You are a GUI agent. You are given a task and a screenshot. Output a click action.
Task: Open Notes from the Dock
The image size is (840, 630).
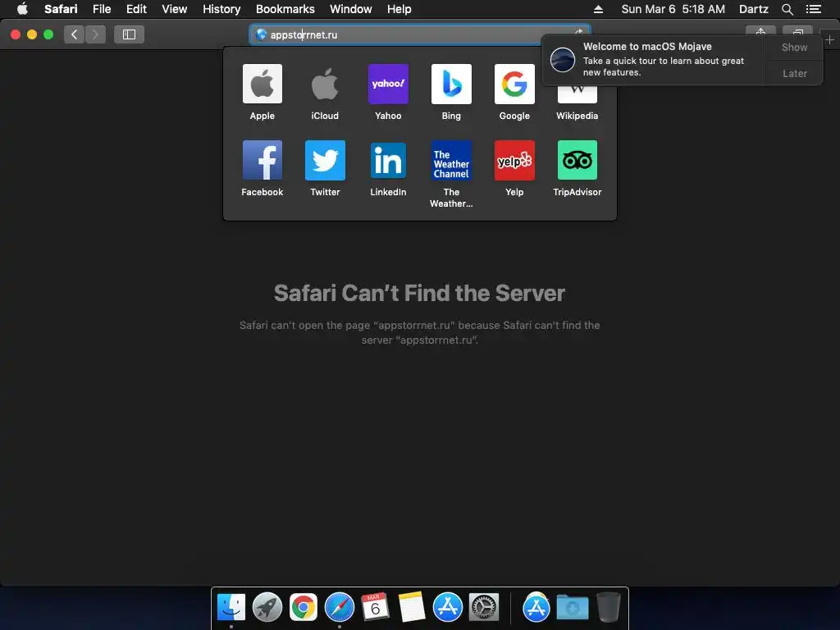pos(412,608)
